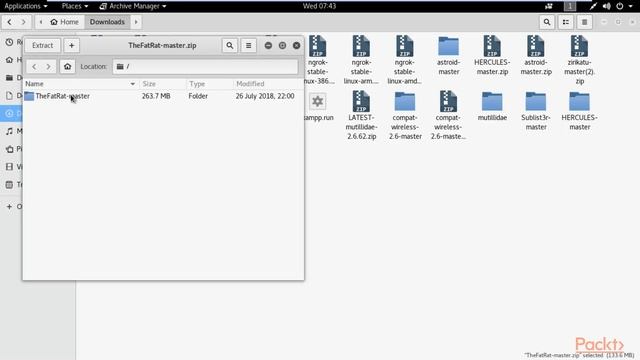
Task: Select the HERCULES-master.zip file
Action: (492, 56)
